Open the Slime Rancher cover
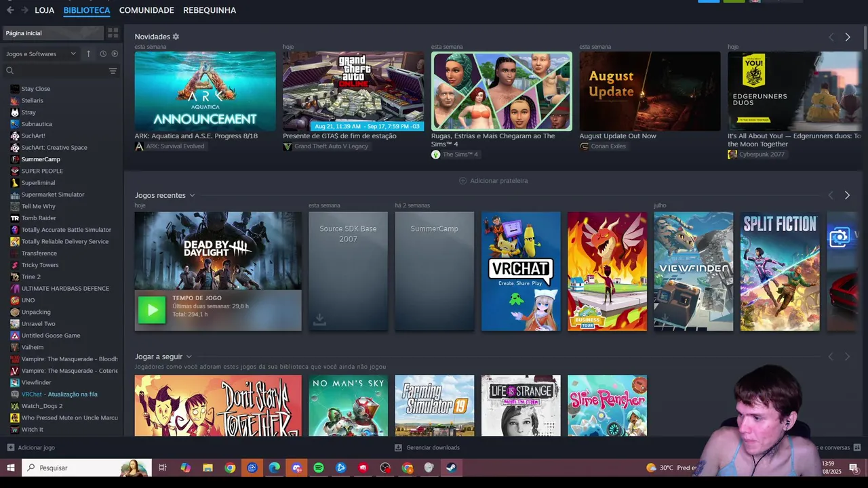The width and height of the screenshot is (868, 488). [x=607, y=405]
